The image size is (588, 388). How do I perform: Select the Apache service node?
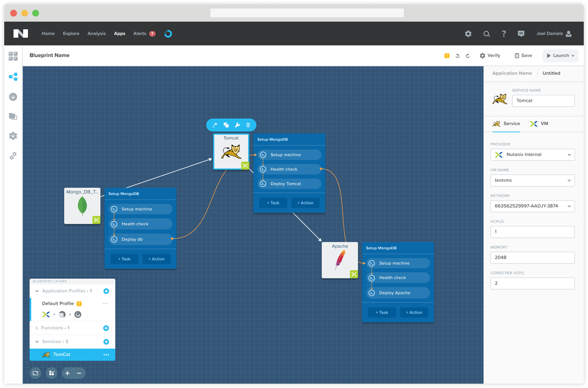(340, 260)
